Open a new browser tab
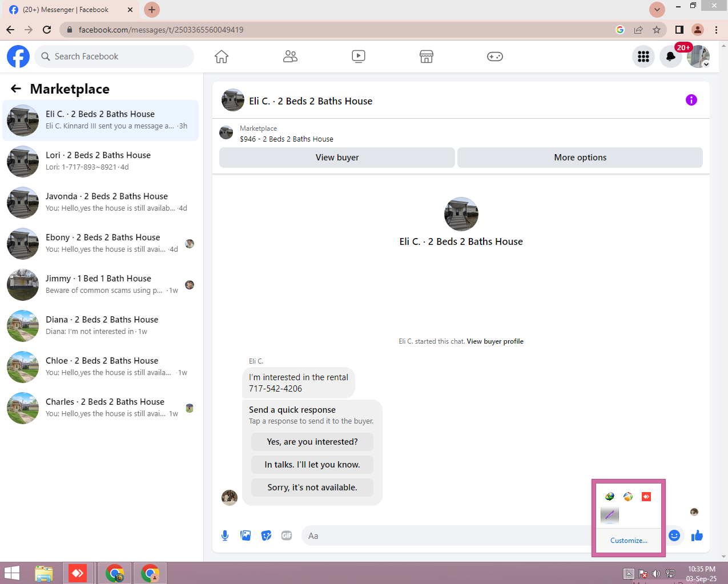Viewport: 728px width, 584px height. [x=152, y=10]
